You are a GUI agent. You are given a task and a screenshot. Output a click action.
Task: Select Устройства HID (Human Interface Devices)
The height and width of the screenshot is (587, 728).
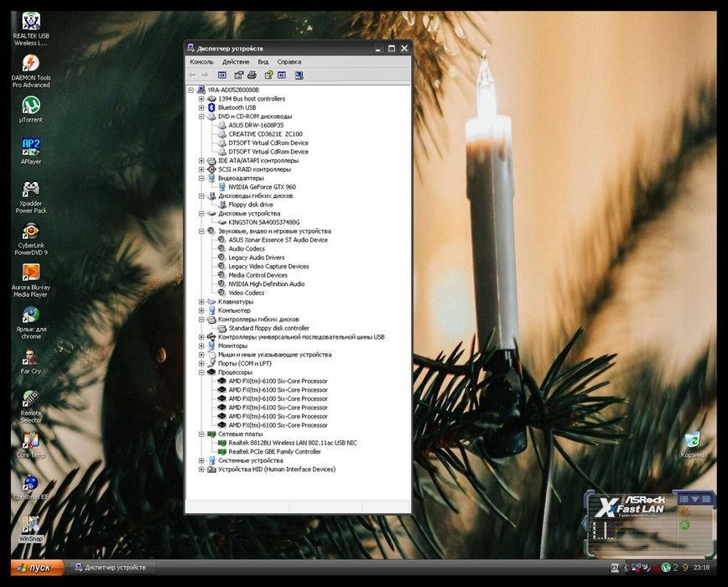click(277, 469)
